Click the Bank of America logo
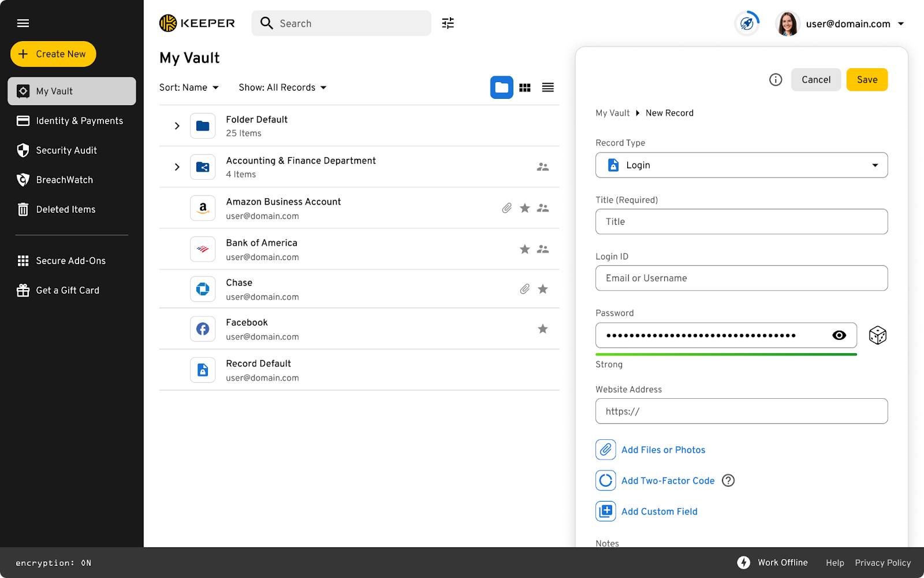Screen dimensions: 924x578 (x=203, y=249)
